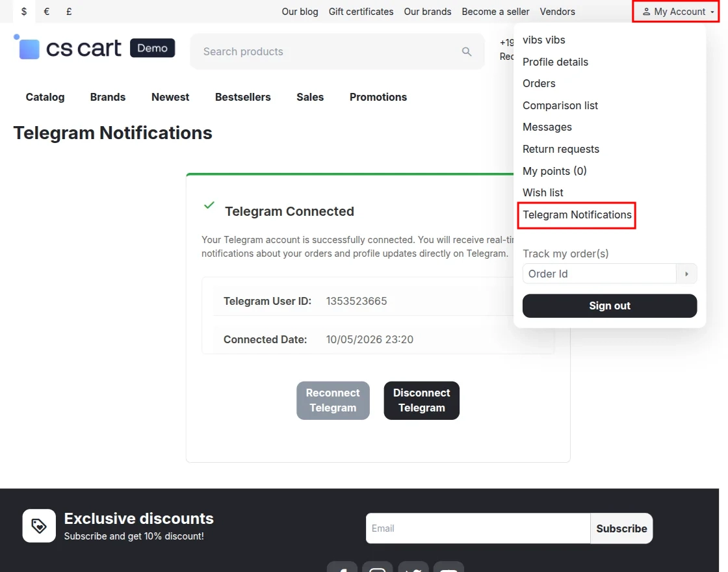Image resolution: width=728 pixels, height=572 pixels.
Task: Switch currency to dollar sign
Action: [x=23, y=12]
